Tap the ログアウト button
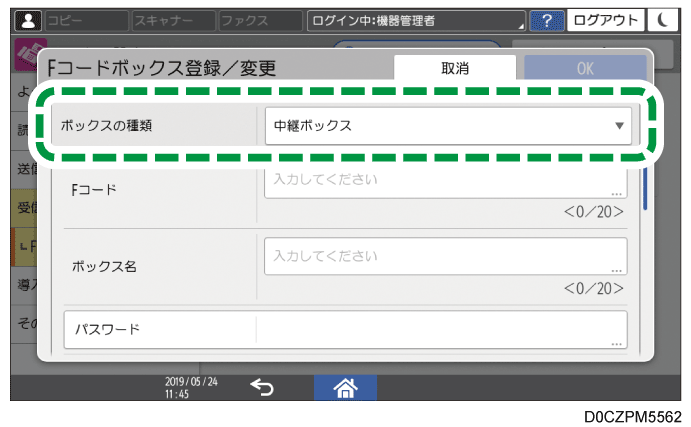 pyautogui.click(x=606, y=21)
